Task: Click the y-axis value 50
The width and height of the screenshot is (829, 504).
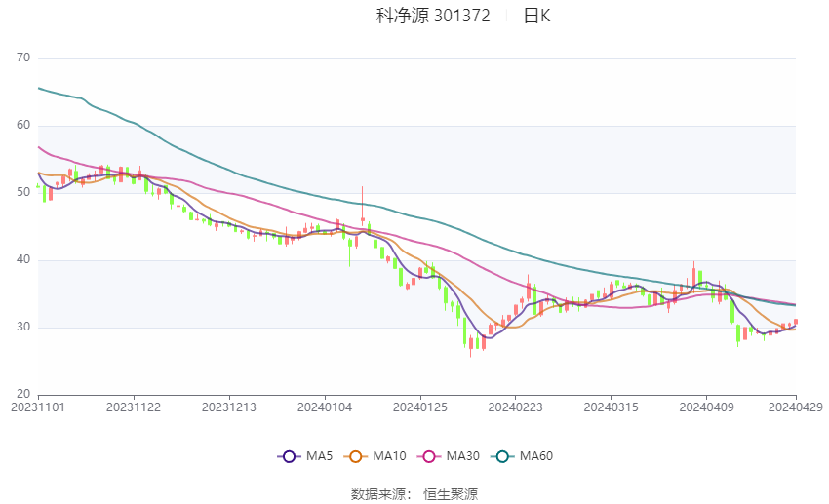Action: tap(23, 192)
